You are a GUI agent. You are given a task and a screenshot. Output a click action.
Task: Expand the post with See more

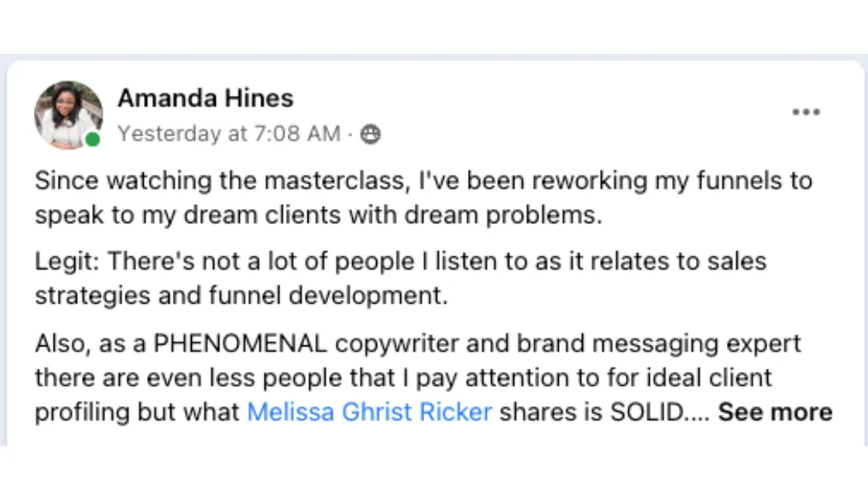pyautogui.click(x=775, y=412)
